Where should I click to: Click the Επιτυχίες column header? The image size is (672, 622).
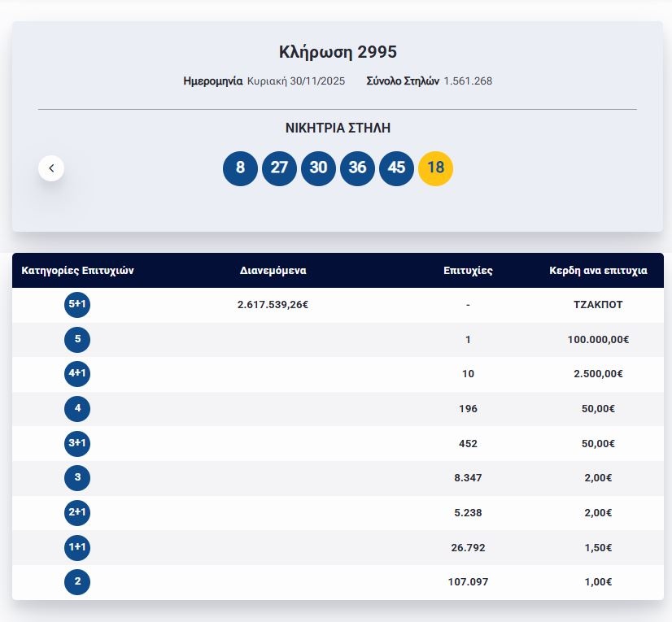point(468,271)
